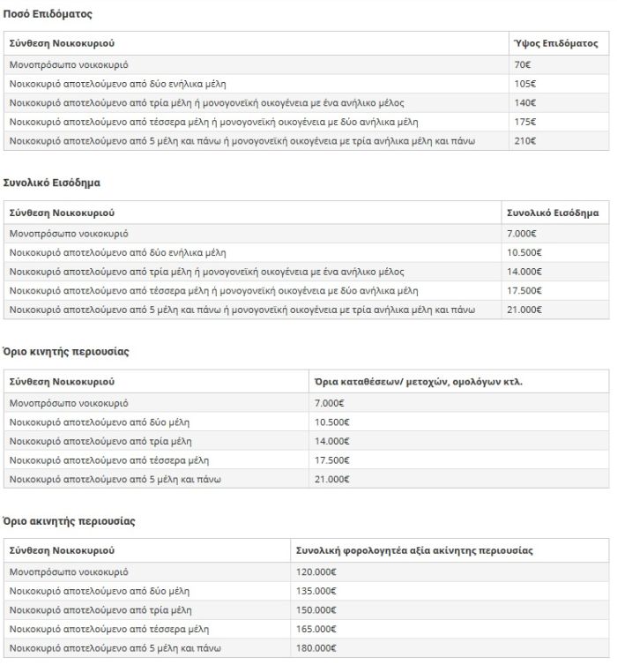Select the 135.000€ property value cell
This screenshot has width=617, height=672.
click(x=450, y=592)
